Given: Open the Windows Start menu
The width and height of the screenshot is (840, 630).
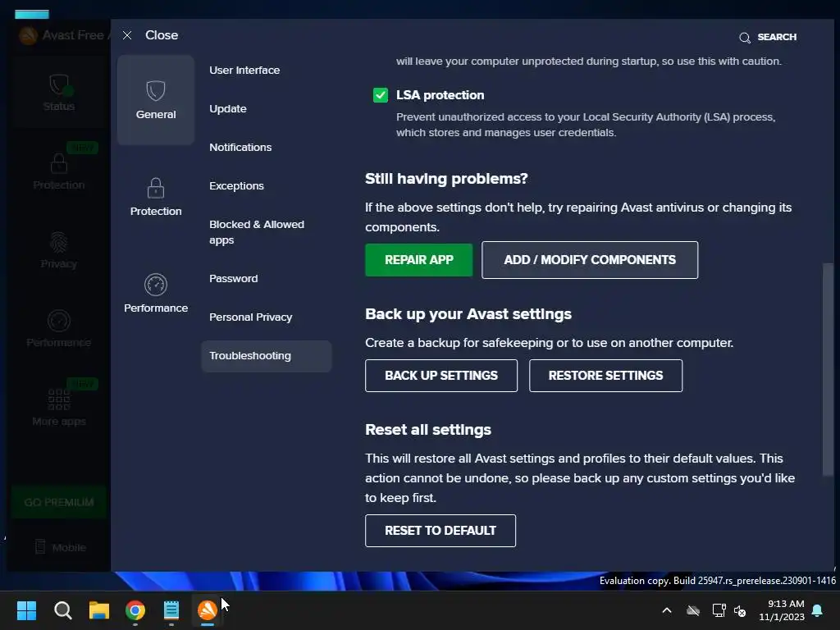Looking at the screenshot, I should click(26, 610).
